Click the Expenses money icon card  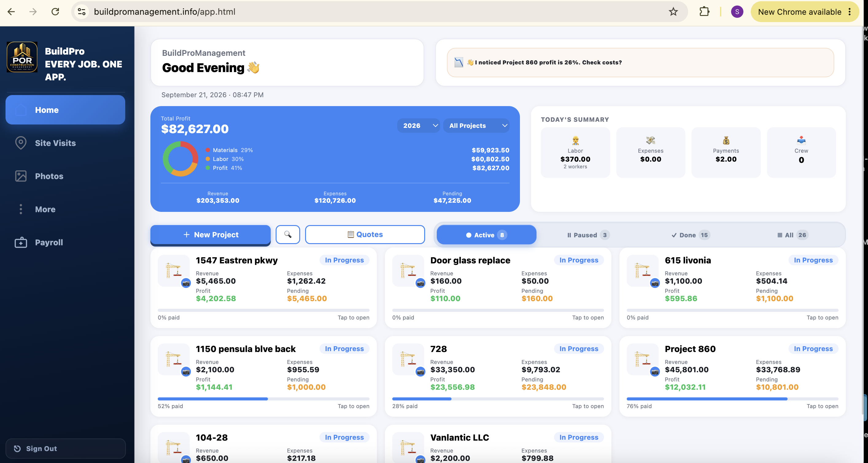[650, 152]
